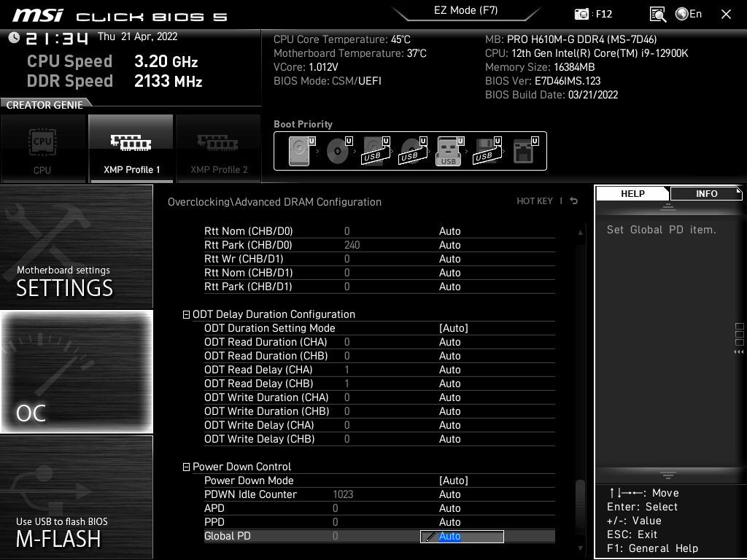Click the ODT Duration Setting Mode label
Screen dimensions: 747x560
270,328
